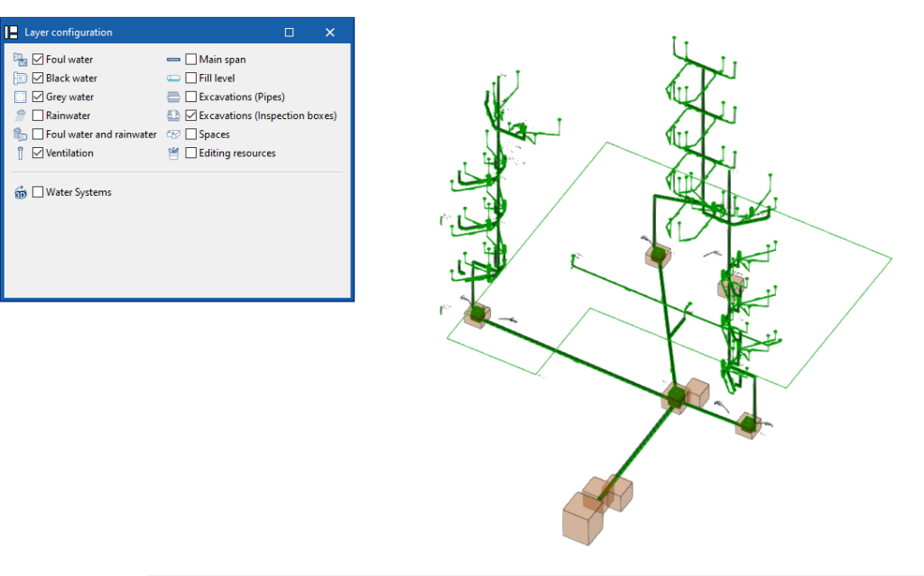The width and height of the screenshot is (924, 576).
Task: Click the Main span icon
Action: [172, 59]
